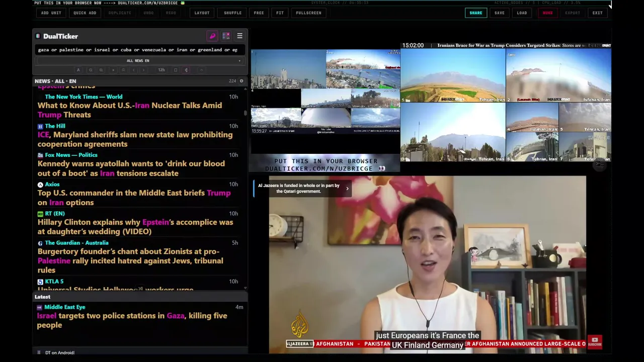Screen dimensions: 644x362
Task: Expand Al Jazeera funding notice chevron
Action: (x=347, y=189)
